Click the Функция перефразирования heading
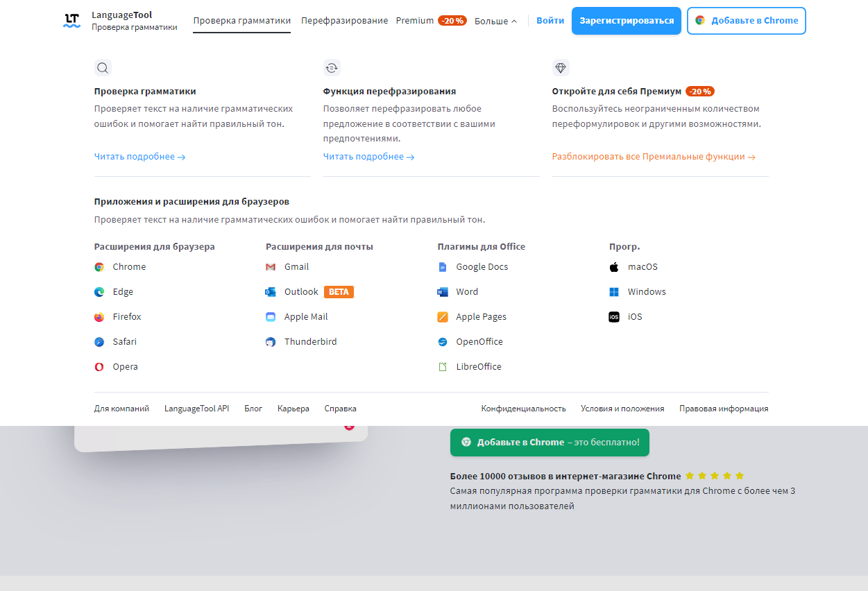The width and height of the screenshot is (868, 591). pyautogui.click(x=389, y=92)
